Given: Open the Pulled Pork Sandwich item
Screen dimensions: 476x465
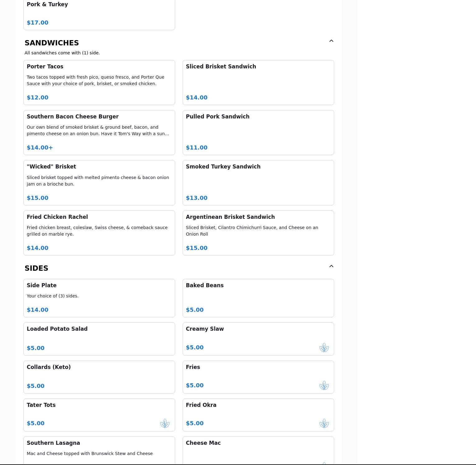Looking at the screenshot, I should point(258,132).
